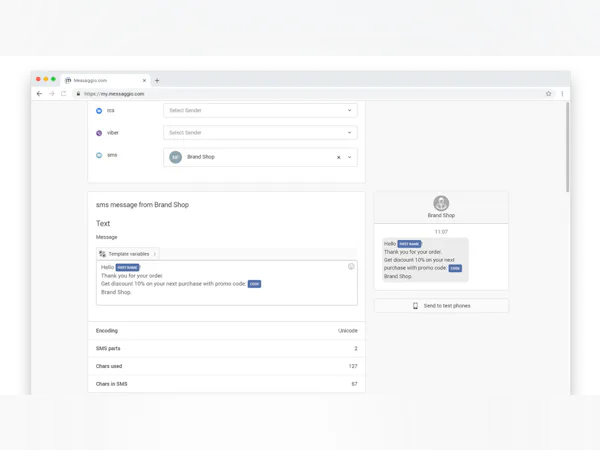Click the padlock icon in the address bar
600x450 pixels.
[78, 94]
